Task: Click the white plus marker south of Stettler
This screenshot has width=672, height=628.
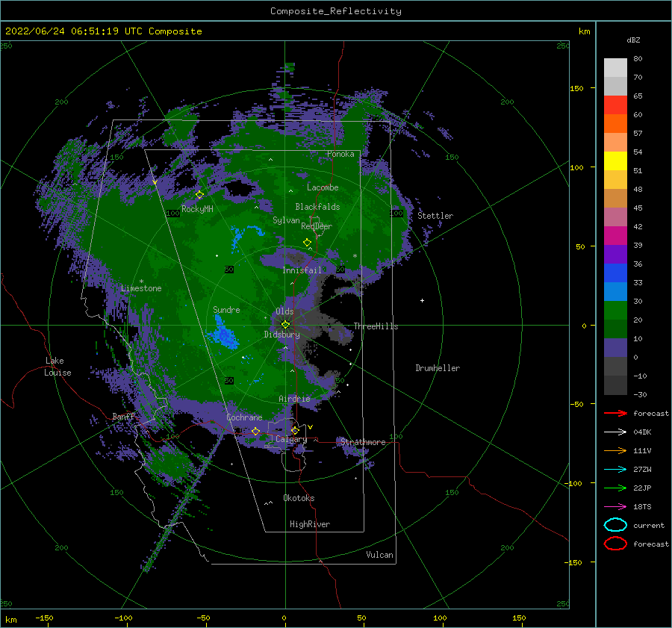Action: [x=422, y=300]
